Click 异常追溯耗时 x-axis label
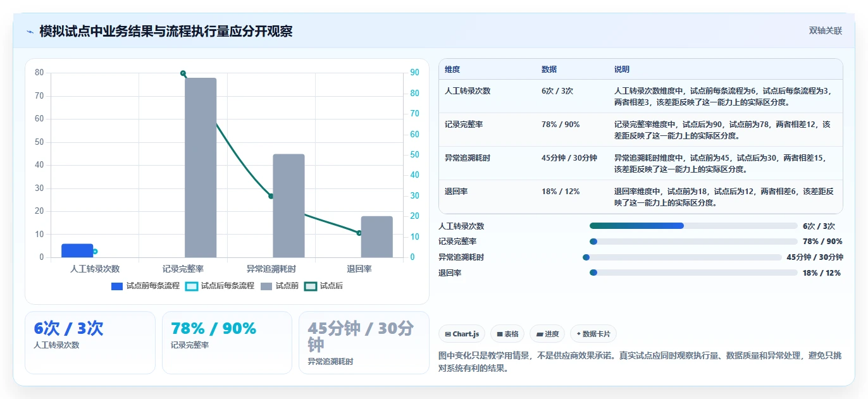This screenshot has height=399, width=868. [271, 269]
